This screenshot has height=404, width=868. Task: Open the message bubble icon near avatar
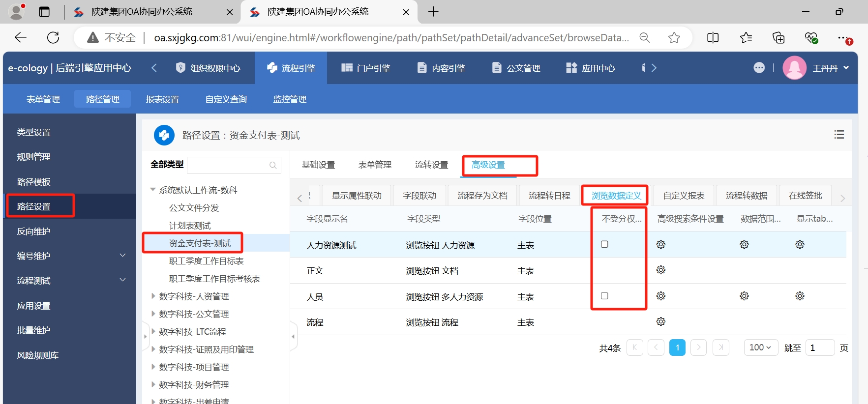(x=759, y=68)
